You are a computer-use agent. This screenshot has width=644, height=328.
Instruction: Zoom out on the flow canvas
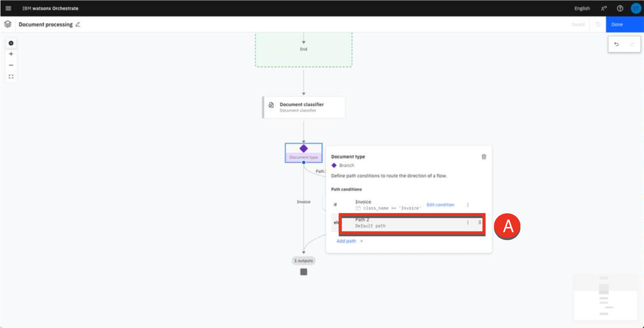pos(11,65)
